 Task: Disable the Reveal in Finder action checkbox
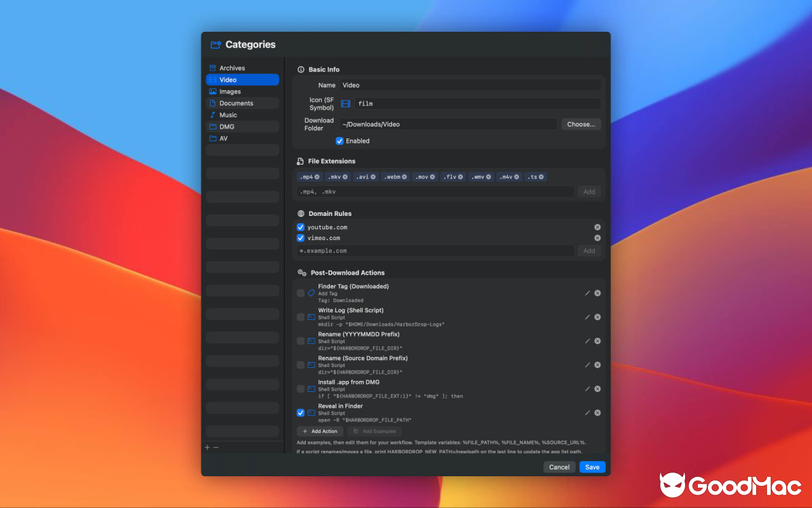coord(300,412)
